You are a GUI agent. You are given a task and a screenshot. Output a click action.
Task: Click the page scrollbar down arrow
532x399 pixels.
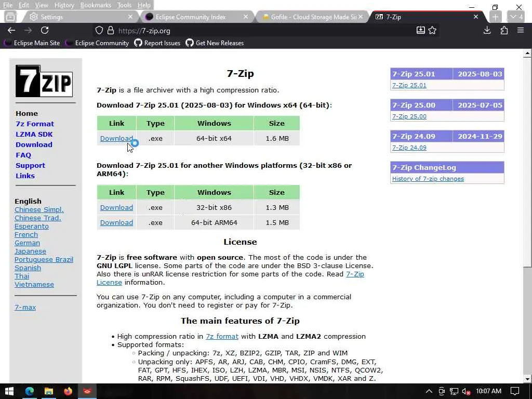point(527,379)
